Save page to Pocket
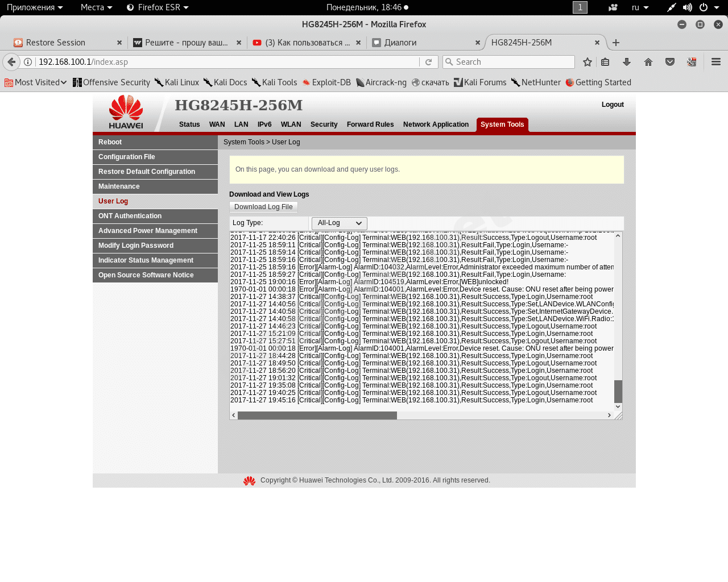The image size is (728, 582). click(670, 62)
